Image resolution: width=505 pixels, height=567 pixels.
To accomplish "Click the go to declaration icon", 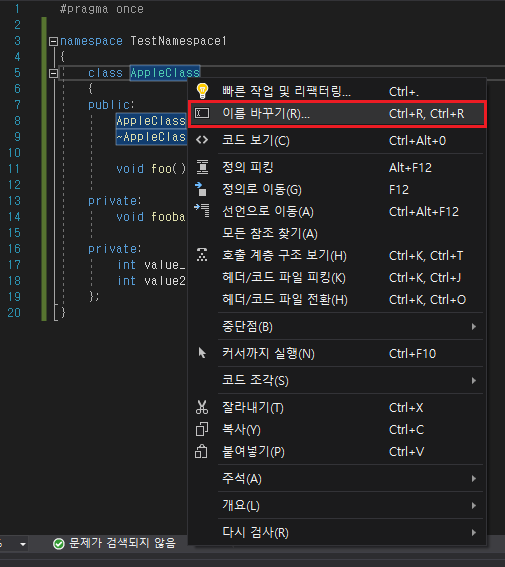I will click(x=202, y=210).
